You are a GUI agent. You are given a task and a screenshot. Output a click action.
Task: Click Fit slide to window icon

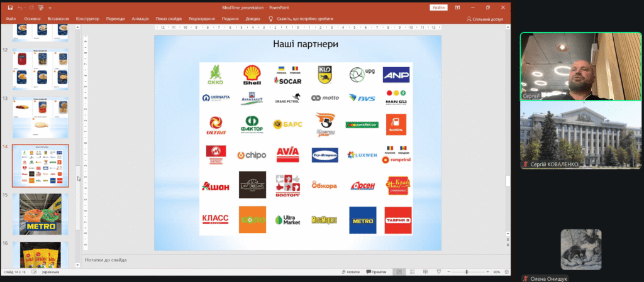coord(505,272)
